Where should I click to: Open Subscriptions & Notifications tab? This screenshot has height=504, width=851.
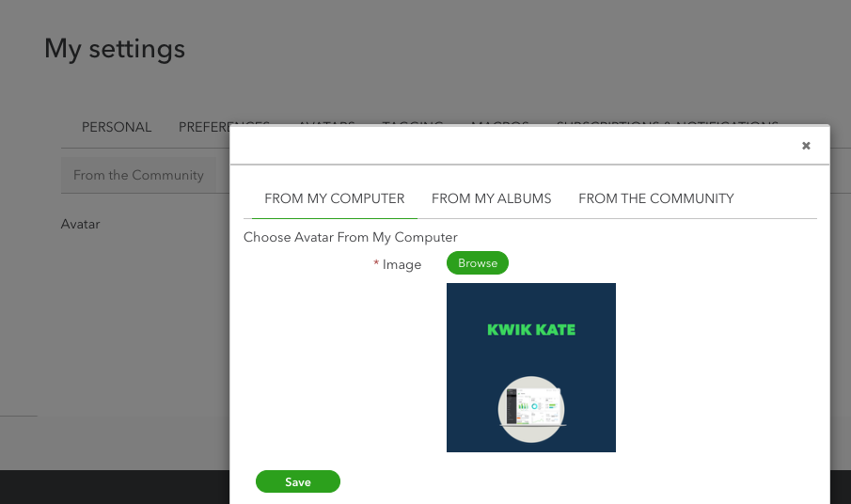point(667,123)
